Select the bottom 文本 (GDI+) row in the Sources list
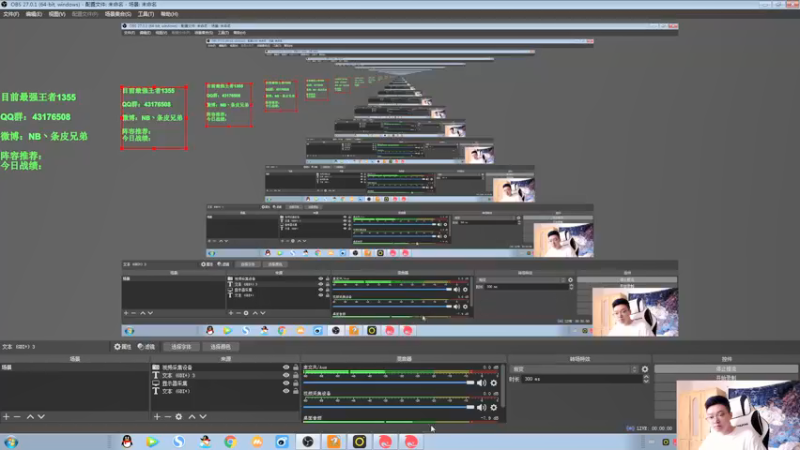 pos(225,391)
